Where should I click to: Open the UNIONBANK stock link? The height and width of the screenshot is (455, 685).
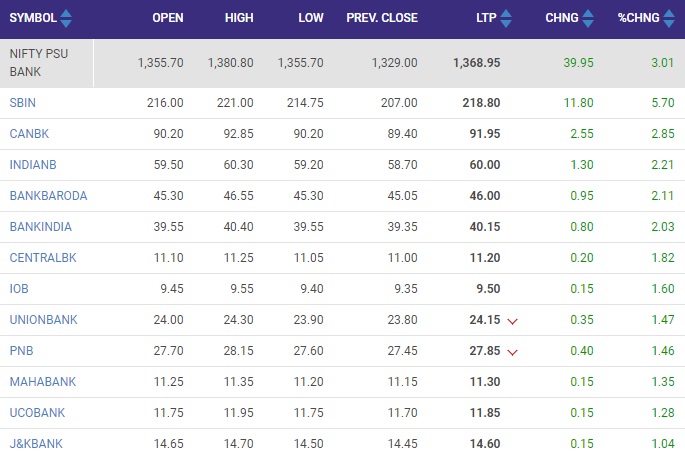(44, 320)
